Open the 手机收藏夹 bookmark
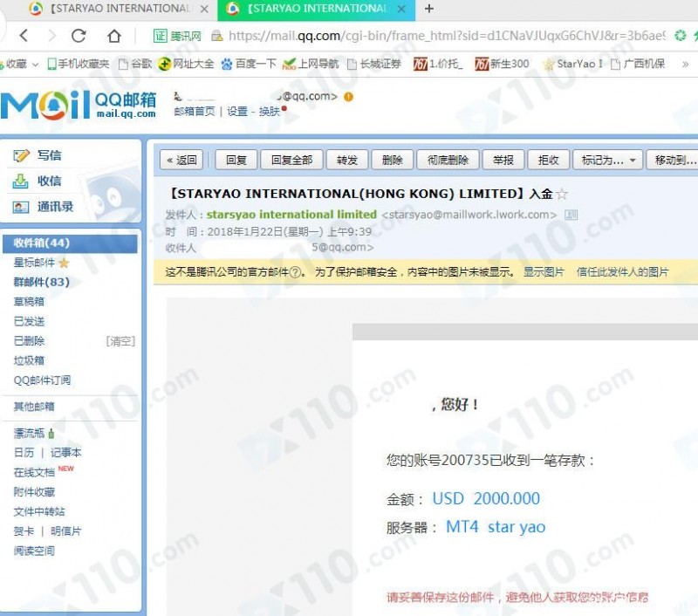 tap(79, 64)
